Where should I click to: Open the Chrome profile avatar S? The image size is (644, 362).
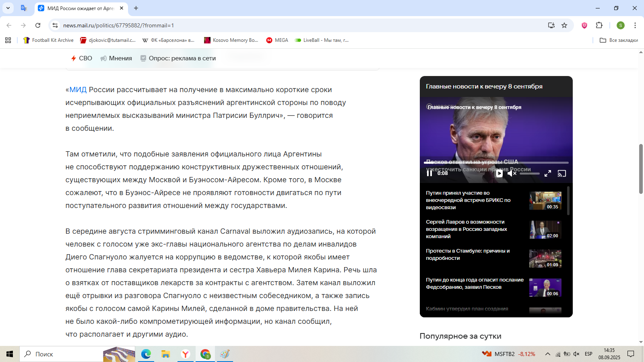(621, 25)
